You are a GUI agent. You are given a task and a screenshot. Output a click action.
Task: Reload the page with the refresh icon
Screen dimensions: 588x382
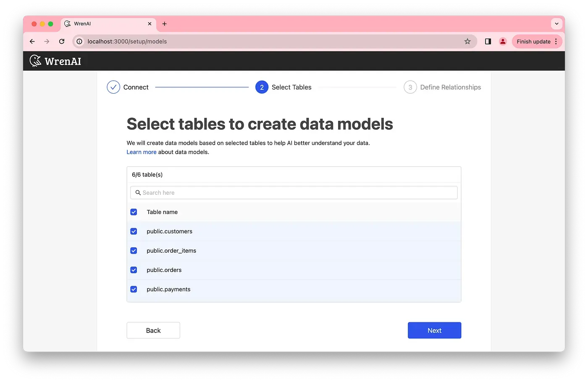pos(62,41)
